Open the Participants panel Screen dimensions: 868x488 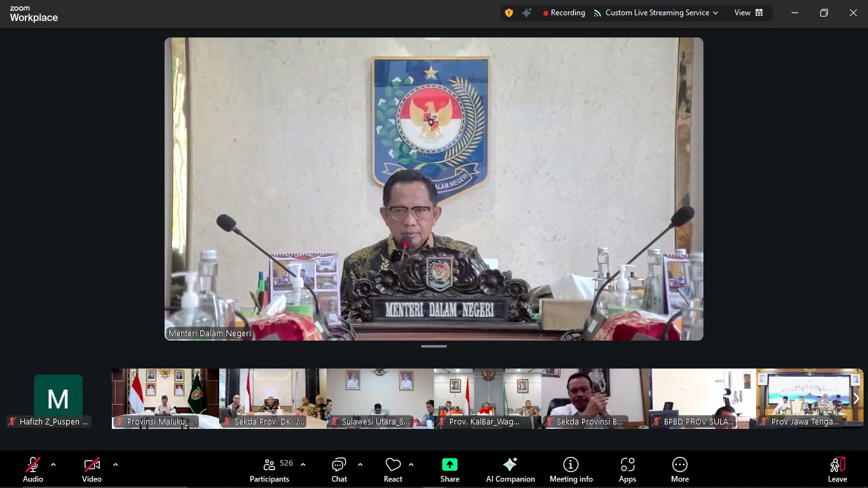[269, 469]
